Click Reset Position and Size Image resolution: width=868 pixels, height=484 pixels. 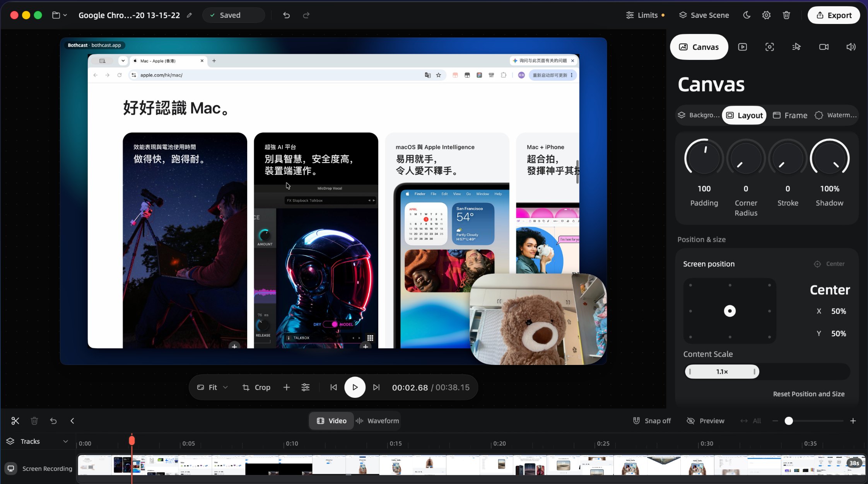tap(808, 394)
